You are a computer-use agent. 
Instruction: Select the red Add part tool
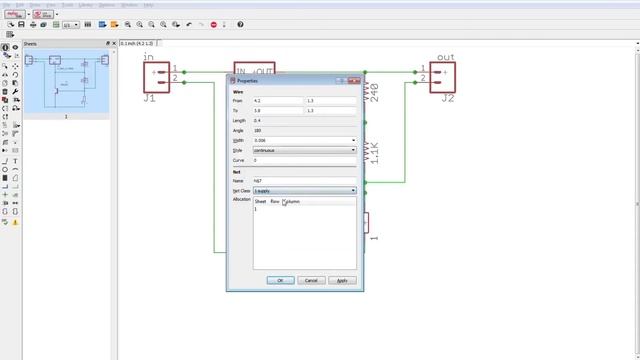(x=5, y=100)
